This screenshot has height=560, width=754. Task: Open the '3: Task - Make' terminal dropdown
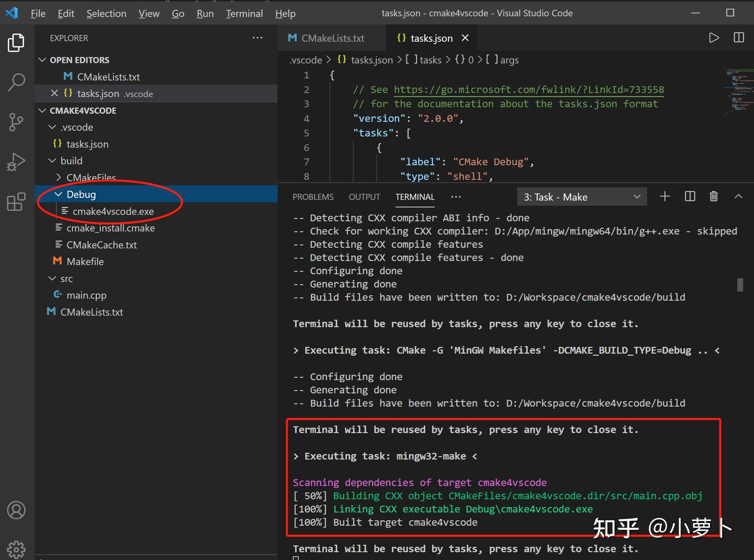pyautogui.click(x=582, y=197)
